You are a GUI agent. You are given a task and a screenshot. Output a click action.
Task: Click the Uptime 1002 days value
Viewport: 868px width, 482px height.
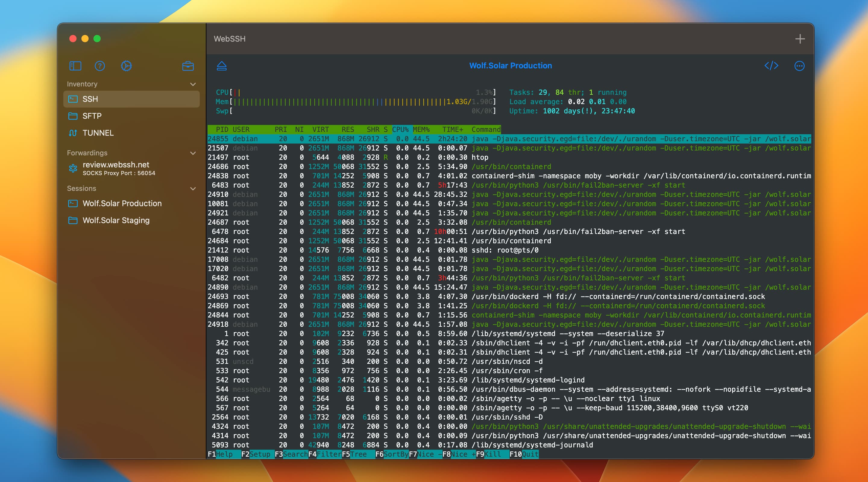pyautogui.click(x=589, y=111)
